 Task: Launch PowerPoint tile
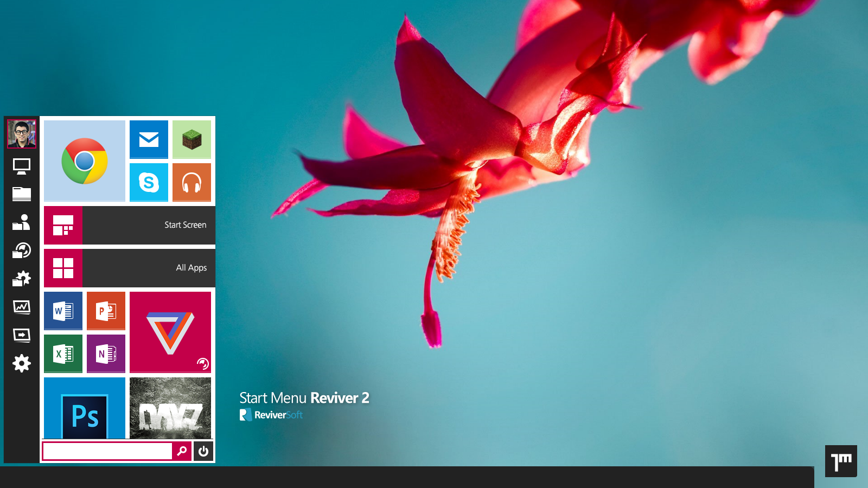106,311
